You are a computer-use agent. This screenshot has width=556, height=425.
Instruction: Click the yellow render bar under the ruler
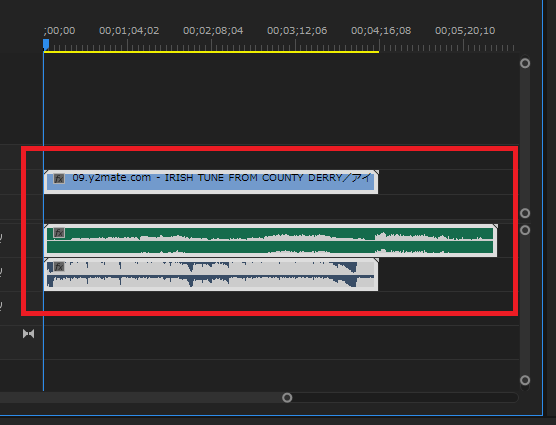(211, 52)
